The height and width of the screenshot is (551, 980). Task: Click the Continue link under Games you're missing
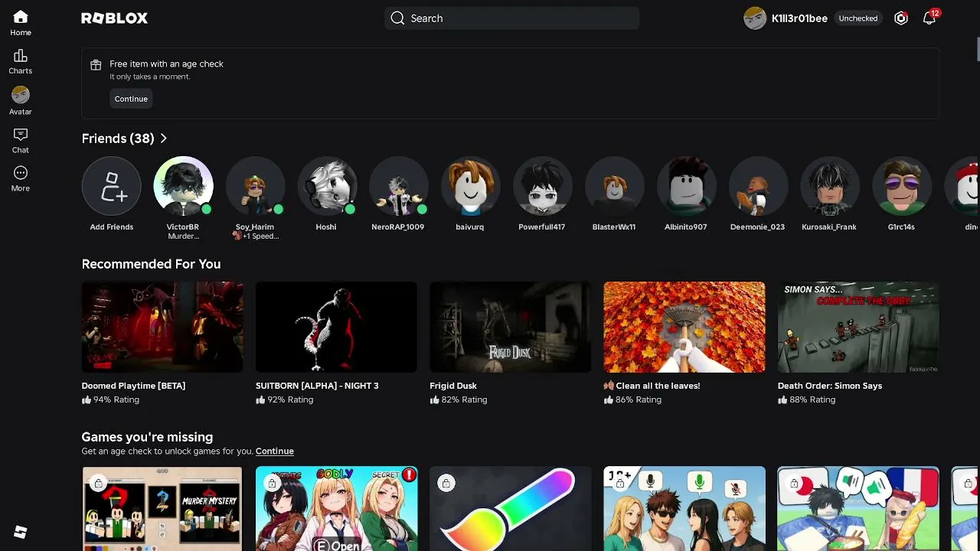(275, 452)
